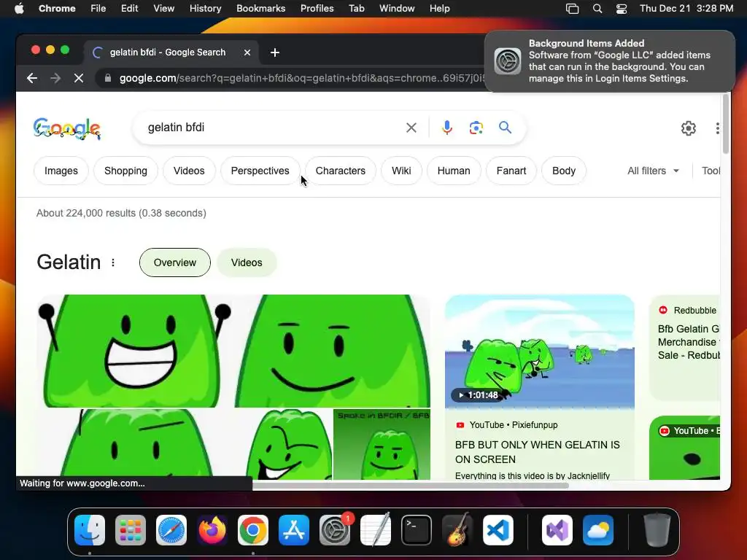The width and height of the screenshot is (747, 560).
Task: Open the History menu
Action: (x=205, y=9)
